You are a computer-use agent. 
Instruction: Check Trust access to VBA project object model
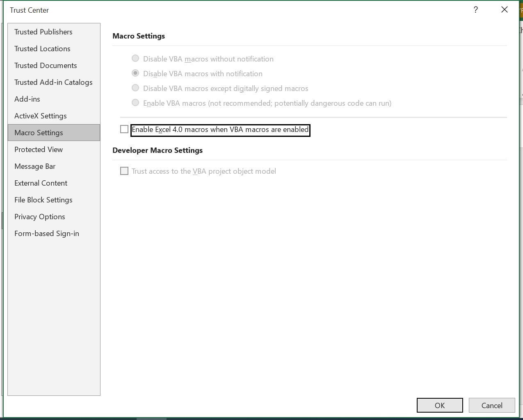coord(124,171)
